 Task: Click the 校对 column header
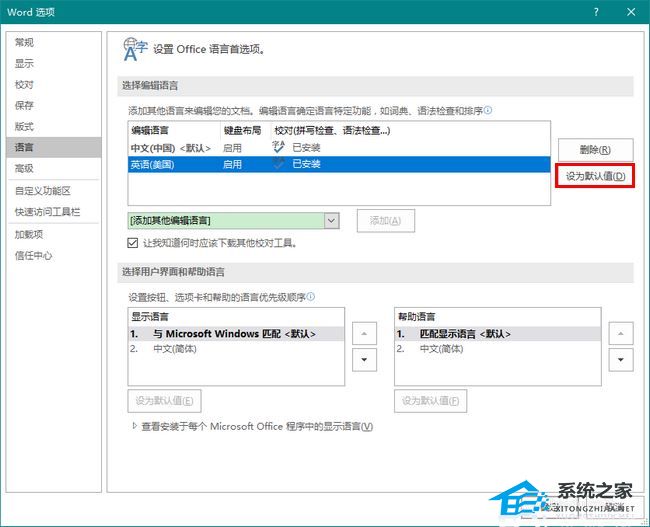(332, 131)
